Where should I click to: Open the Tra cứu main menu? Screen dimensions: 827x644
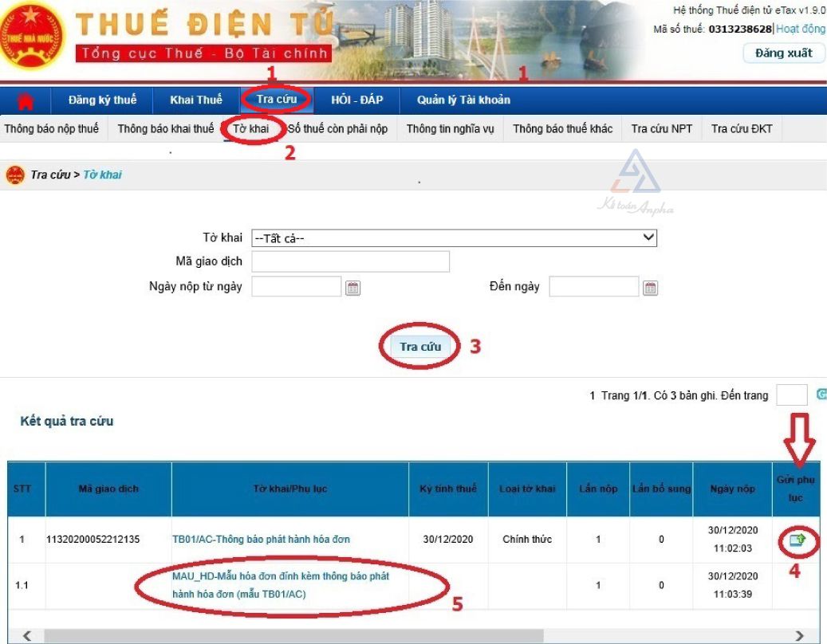(277, 100)
